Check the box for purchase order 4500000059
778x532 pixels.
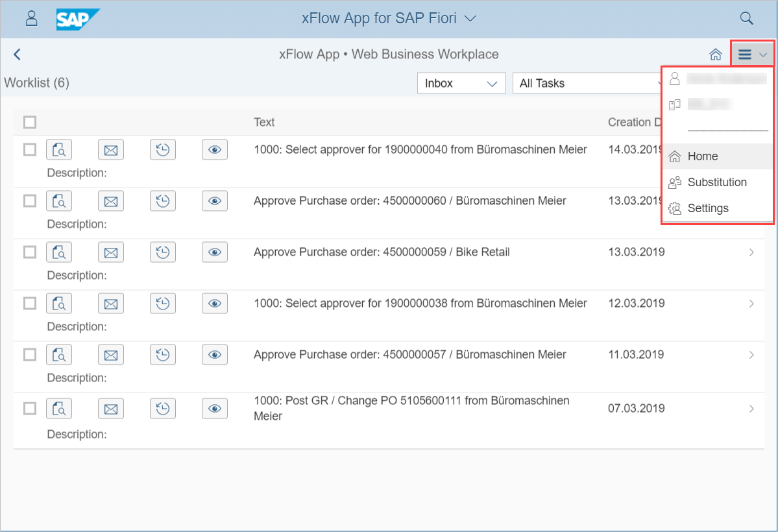click(x=30, y=252)
